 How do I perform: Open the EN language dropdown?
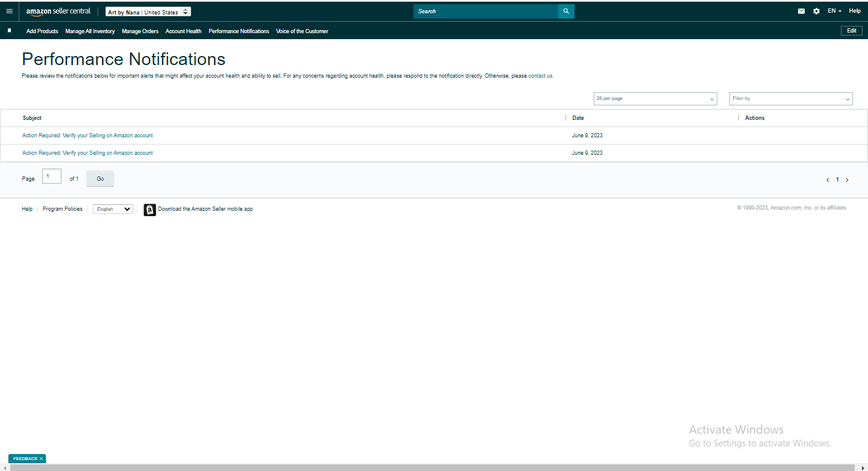click(x=834, y=11)
